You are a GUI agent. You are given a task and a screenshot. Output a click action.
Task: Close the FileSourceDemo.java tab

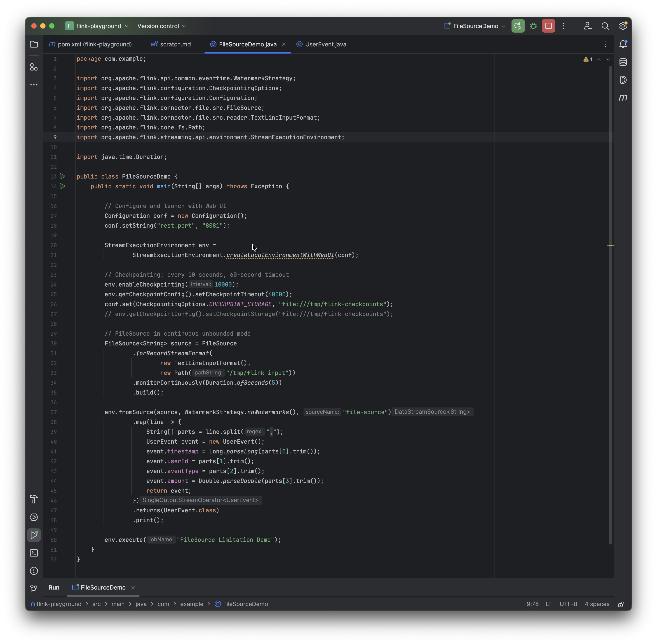click(x=284, y=44)
